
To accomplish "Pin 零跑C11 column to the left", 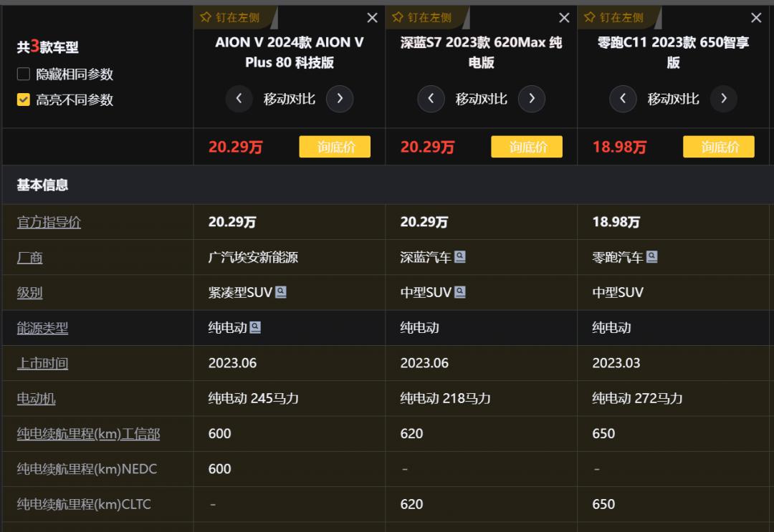I will [614, 17].
